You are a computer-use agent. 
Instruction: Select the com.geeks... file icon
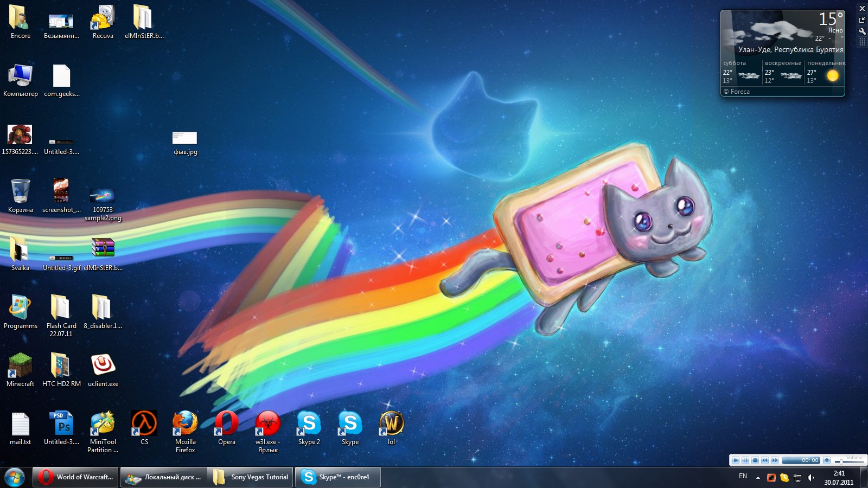click(61, 80)
